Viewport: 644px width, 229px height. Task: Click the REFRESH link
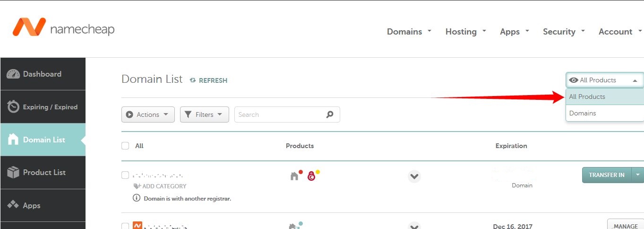[x=208, y=80]
